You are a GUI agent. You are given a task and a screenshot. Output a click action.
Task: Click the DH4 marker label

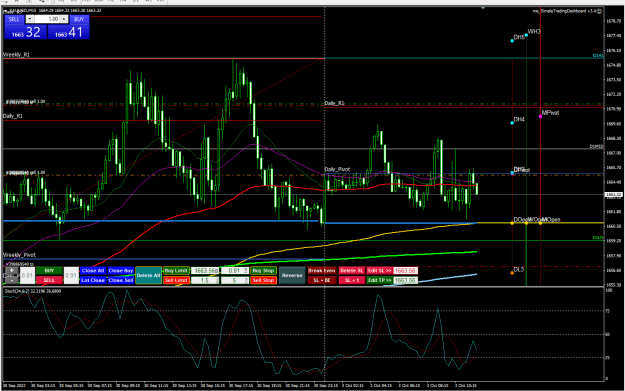pyautogui.click(x=519, y=119)
